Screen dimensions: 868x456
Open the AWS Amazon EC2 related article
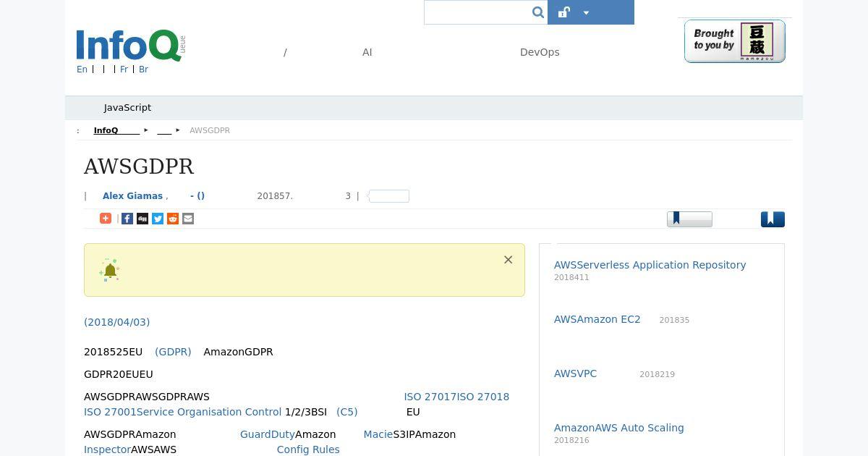click(597, 319)
